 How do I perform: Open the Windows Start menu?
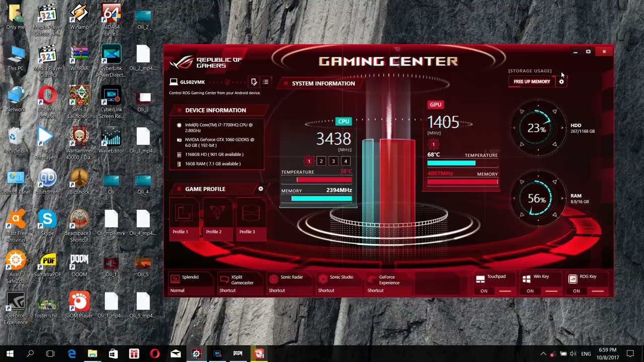click(x=10, y=353)
